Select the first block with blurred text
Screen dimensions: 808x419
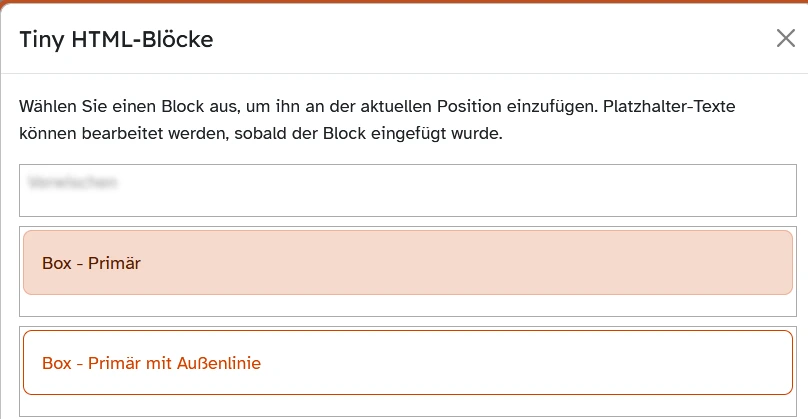407,190
